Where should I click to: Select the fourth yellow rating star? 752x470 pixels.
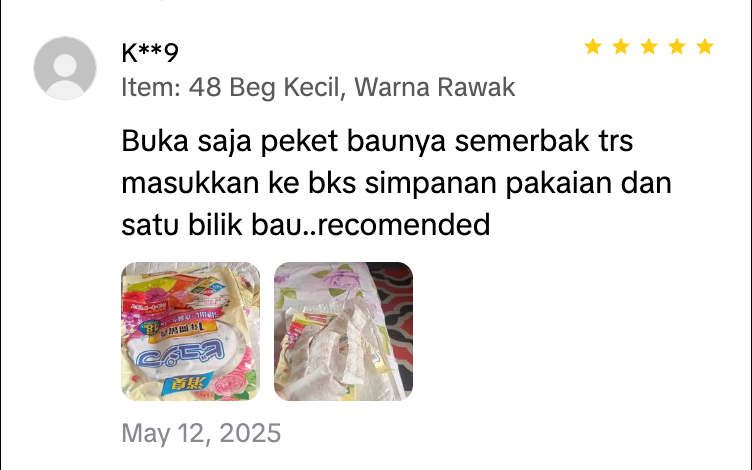click(677, 47)
